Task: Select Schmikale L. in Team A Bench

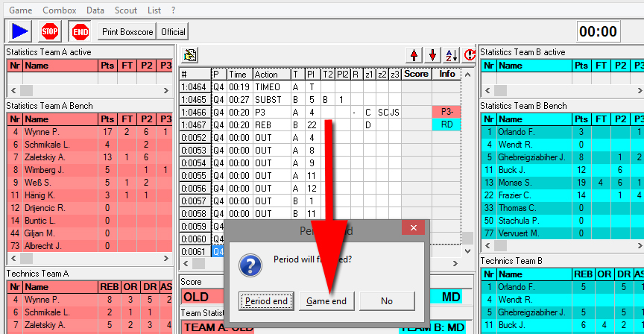Action: pyautogui.click(x=89, y=145)
